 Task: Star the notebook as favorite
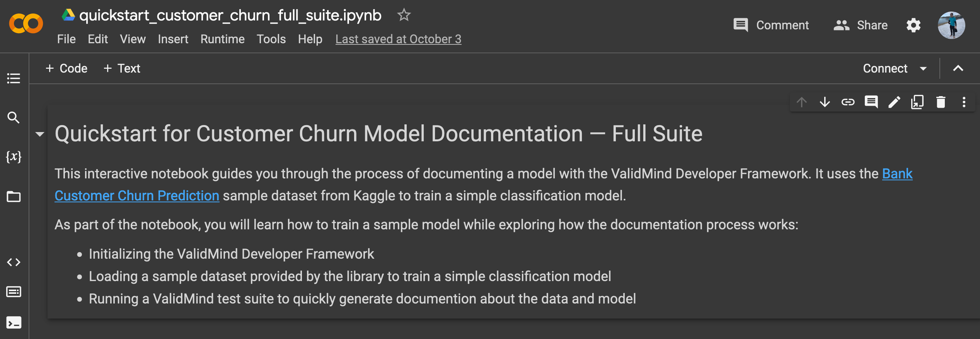click(404, 15)
